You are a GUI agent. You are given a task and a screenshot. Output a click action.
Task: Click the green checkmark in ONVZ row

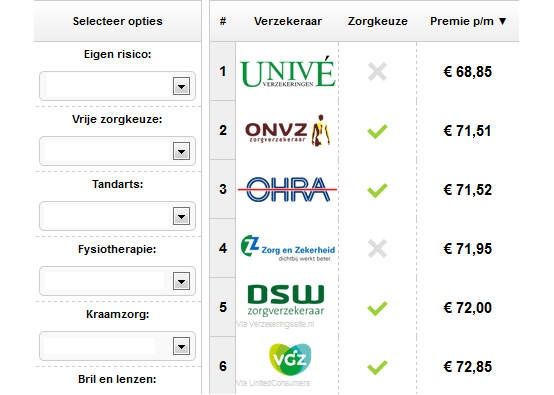(x=377, y=131)
